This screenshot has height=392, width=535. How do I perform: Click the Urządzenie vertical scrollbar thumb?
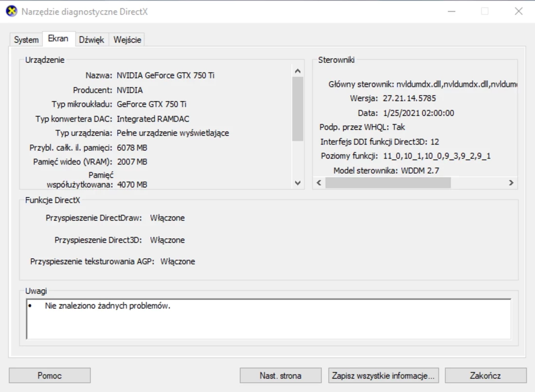click(298, 108)
